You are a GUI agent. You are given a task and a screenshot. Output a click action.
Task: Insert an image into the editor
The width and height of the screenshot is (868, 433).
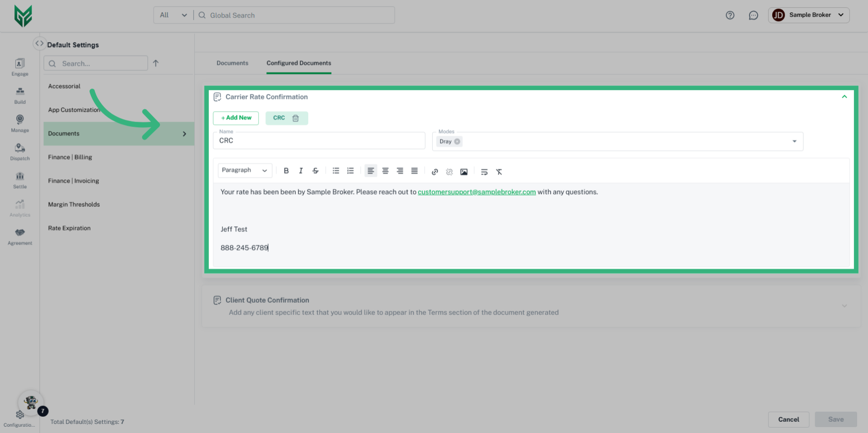464,171
